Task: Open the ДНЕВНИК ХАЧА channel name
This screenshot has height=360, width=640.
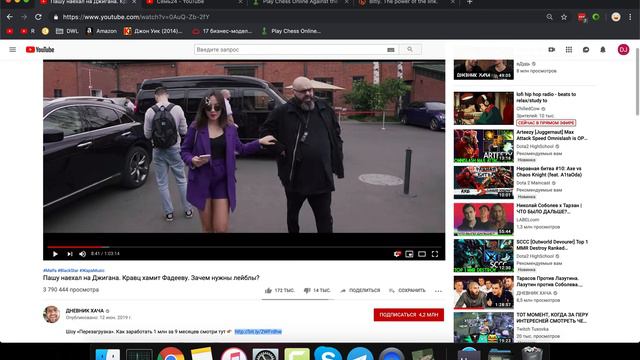Action: point(85,311)
